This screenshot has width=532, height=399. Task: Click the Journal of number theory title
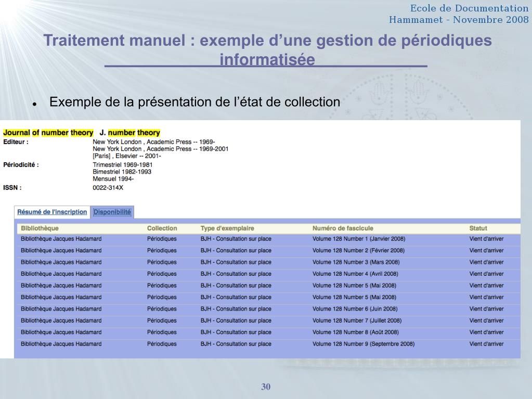[48, 133]
